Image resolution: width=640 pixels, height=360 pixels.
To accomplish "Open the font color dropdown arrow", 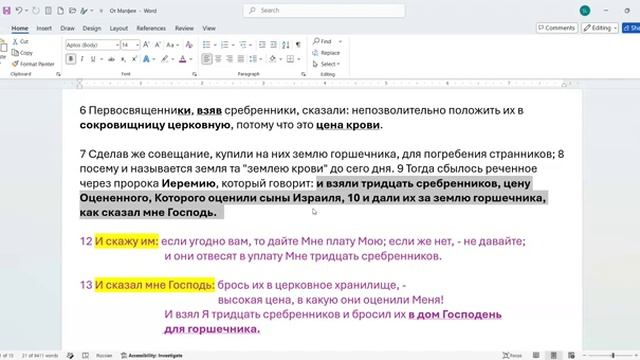I will 190,59.
